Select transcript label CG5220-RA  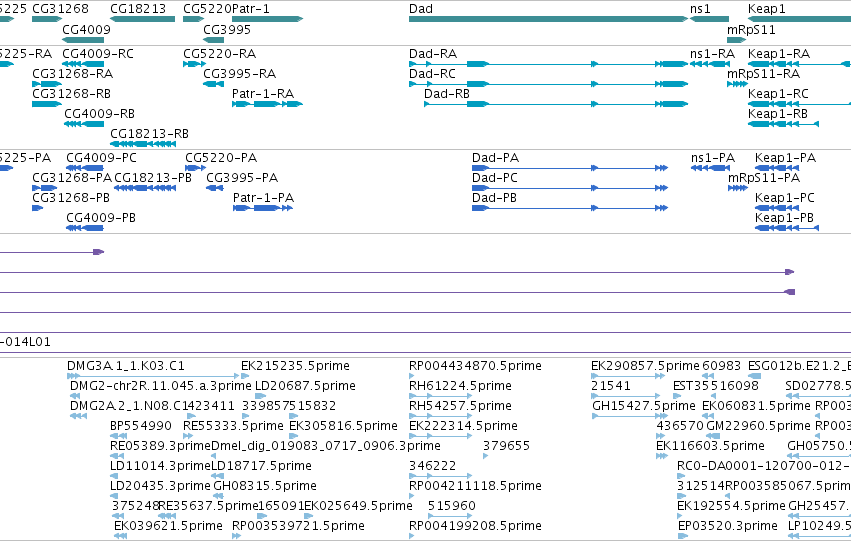pos(219,54)
